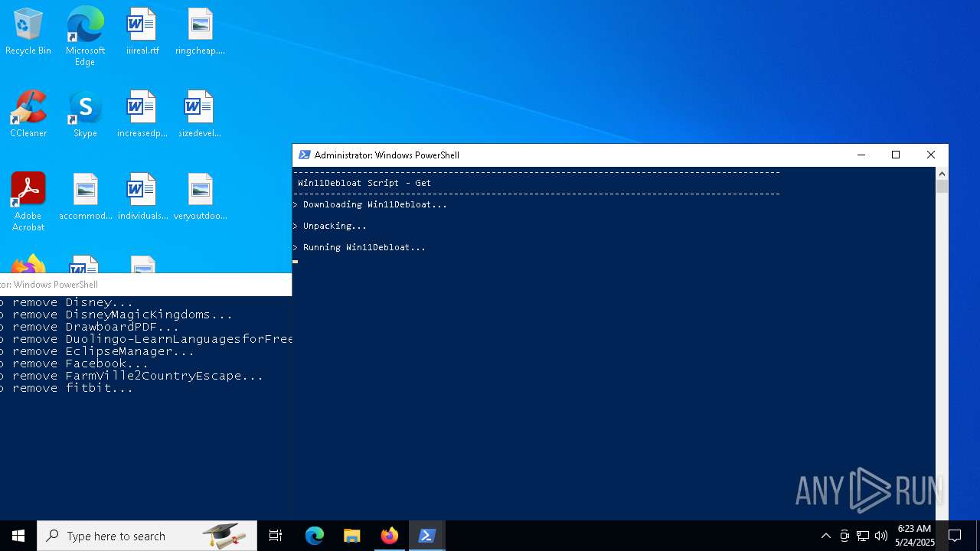Image resolution: width=980 pixels, height=551 pixels.
Task: Click the network icon in system tray
Action: tap(863, 536)
